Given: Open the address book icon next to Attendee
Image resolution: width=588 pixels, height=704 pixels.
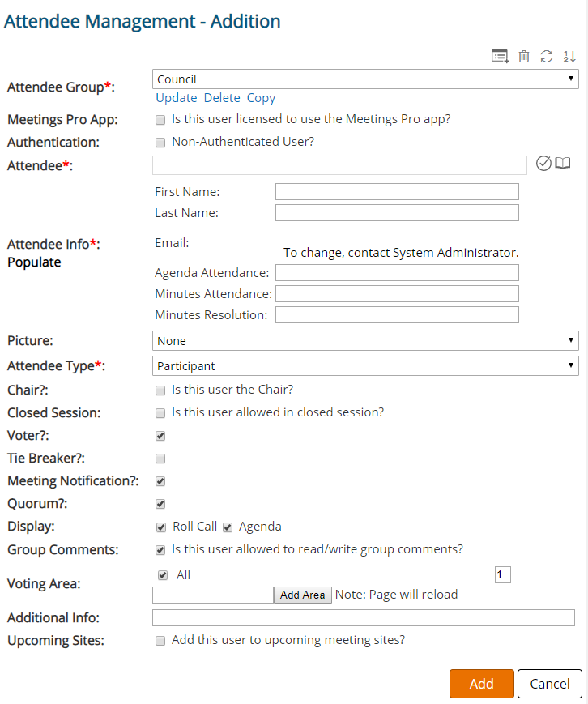Looking at the screenshot, I should click(x=563, y=164).
